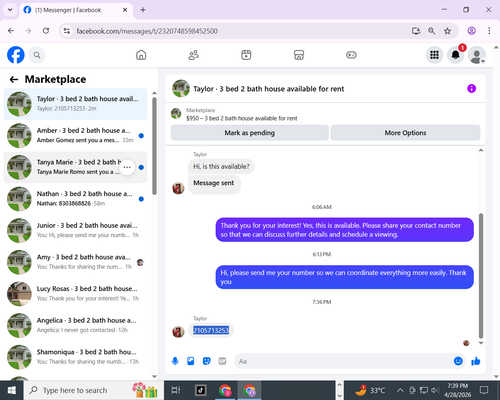
Task: Open the conversation information icon
Action: coord(471,89)
